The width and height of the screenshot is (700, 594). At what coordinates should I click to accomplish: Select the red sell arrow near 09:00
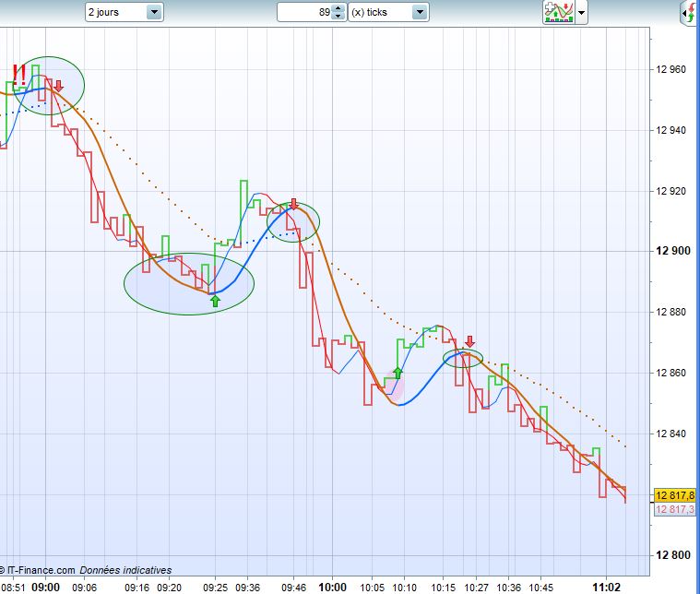58,86
